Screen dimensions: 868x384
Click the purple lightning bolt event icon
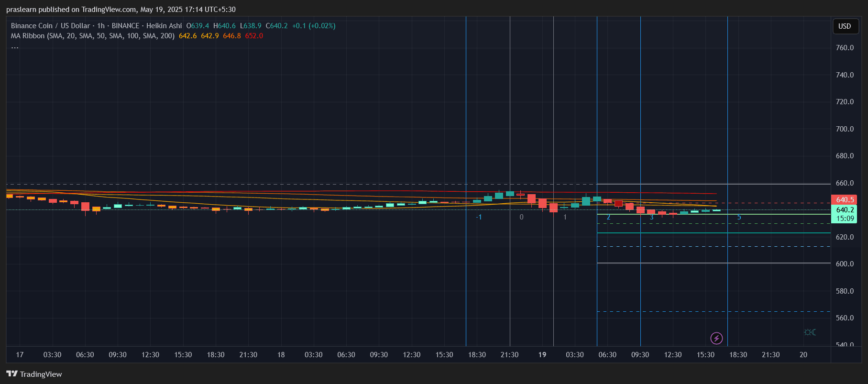click(x=716, y=339)
